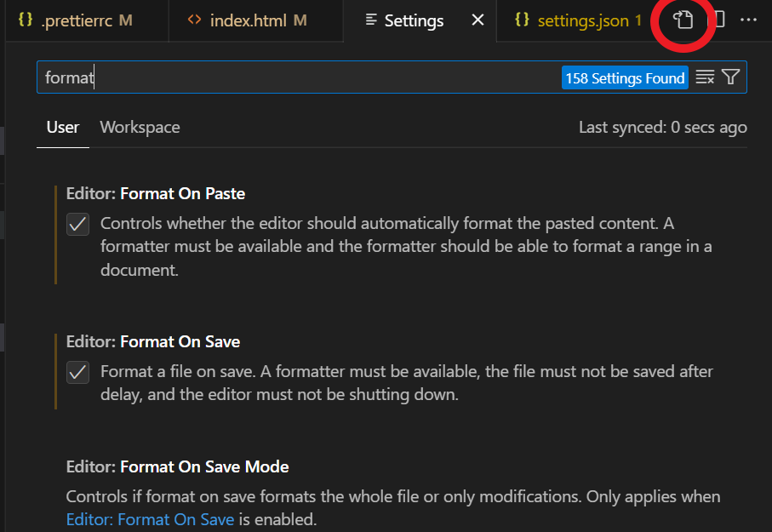Select the Settings editor tab

[x=414, y=20]
